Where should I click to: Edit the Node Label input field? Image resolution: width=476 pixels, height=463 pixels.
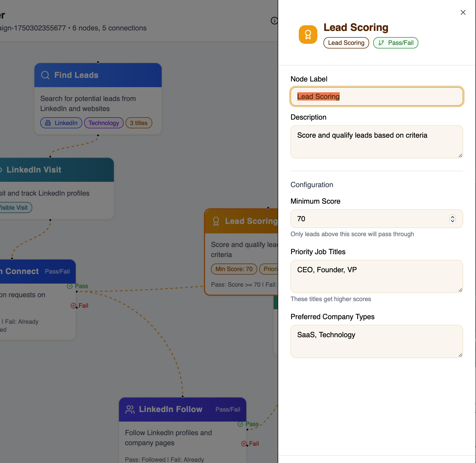coord(377,96)
